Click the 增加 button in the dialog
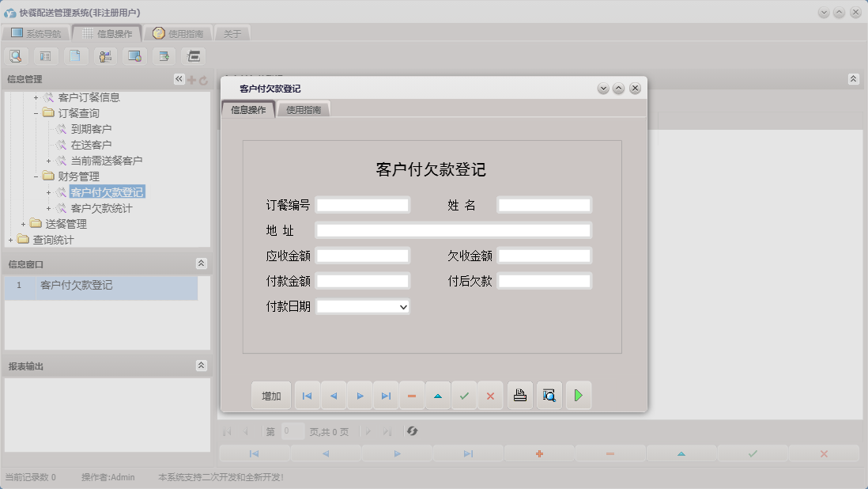 coord(271,395)
